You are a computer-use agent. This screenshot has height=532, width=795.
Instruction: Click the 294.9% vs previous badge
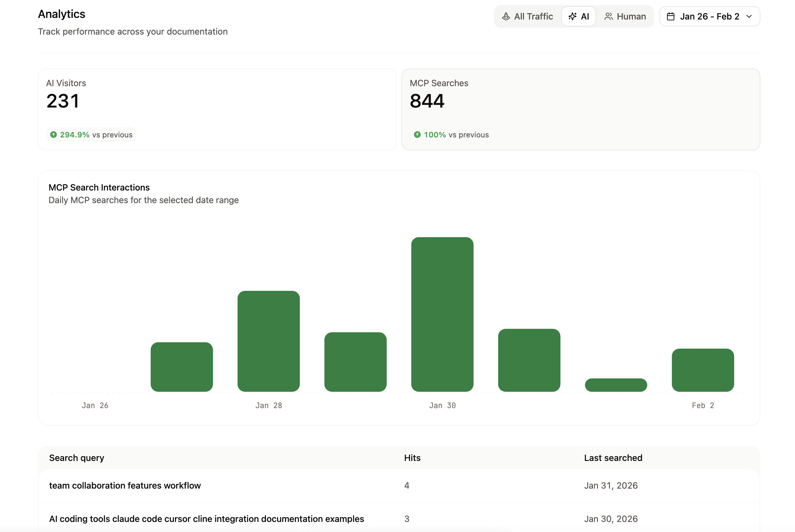point(91,135)
